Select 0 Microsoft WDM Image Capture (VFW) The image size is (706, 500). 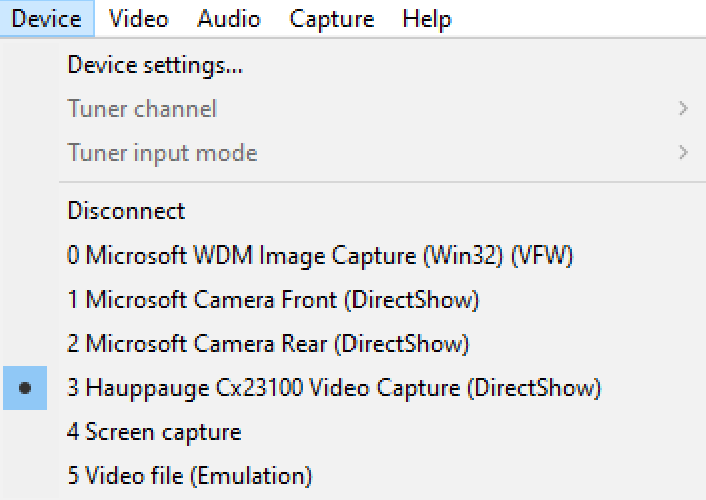354,255
